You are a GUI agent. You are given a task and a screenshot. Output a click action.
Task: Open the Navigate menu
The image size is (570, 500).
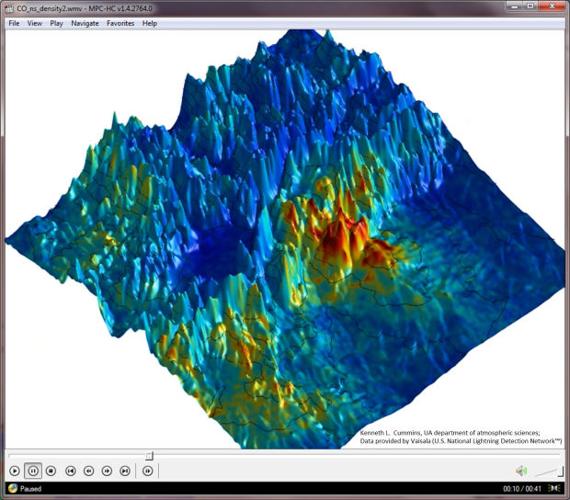click(85, 23)
